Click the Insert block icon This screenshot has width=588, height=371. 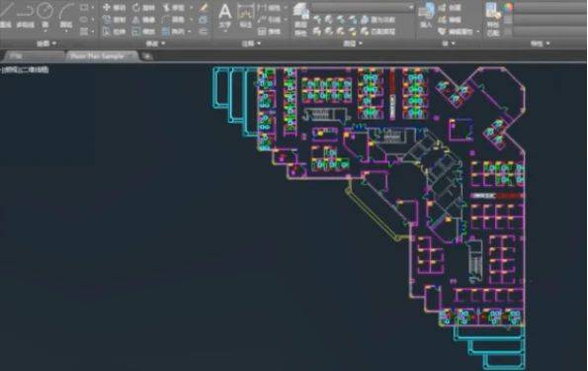(426, 16)
